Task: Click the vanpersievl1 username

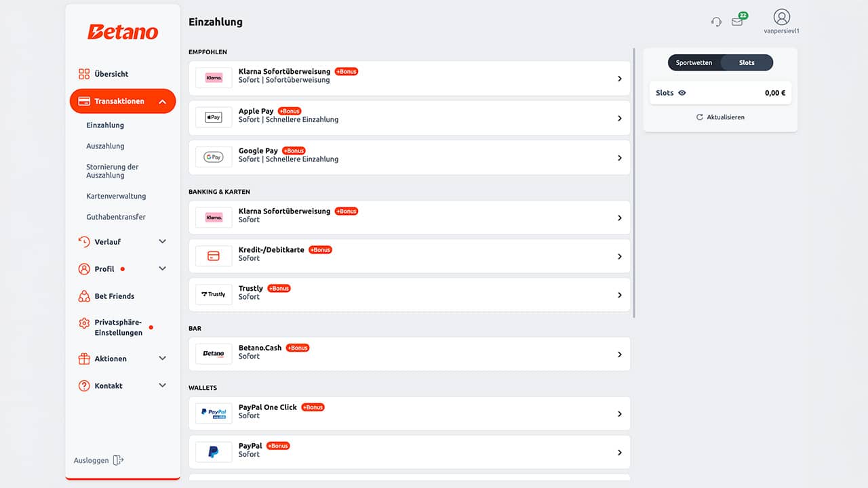Action: pos(782,31)
